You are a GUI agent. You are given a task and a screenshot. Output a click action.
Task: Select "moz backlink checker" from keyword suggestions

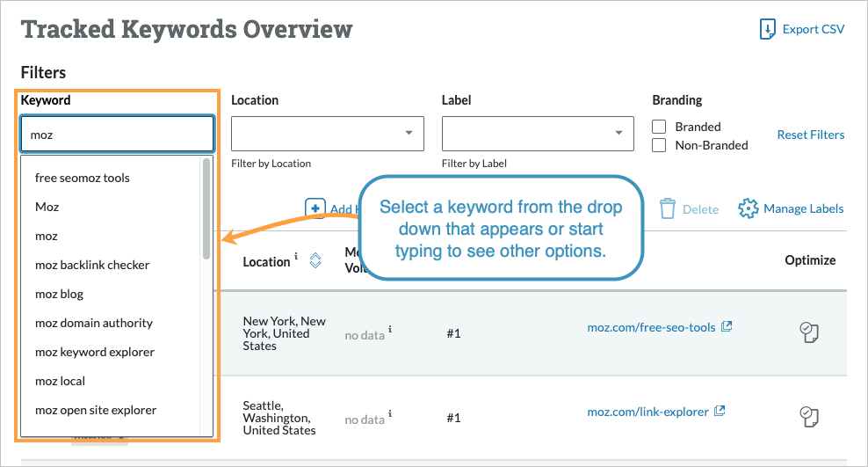pyautogui.click(x=92, y=265)
